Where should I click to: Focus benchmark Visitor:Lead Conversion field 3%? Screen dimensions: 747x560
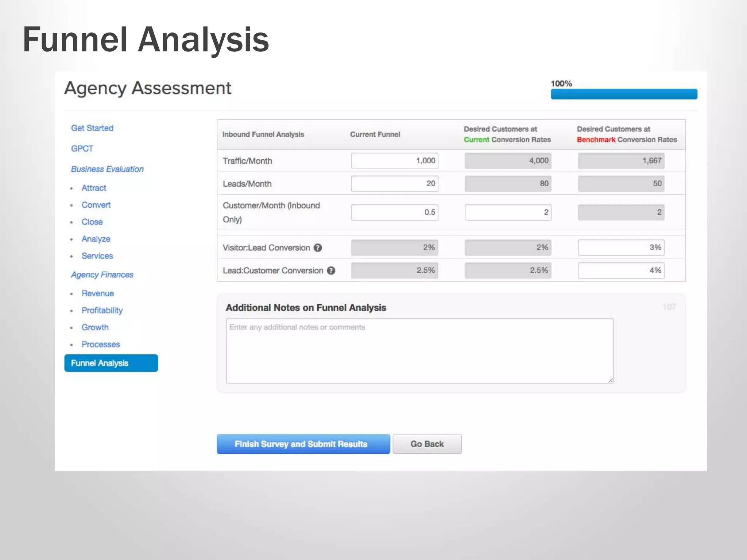point(621,248)
